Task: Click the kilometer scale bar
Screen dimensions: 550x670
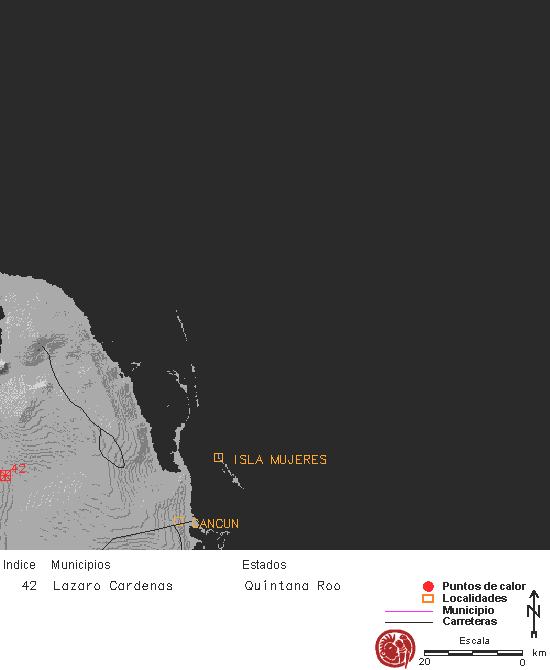Action: point(474,653)
